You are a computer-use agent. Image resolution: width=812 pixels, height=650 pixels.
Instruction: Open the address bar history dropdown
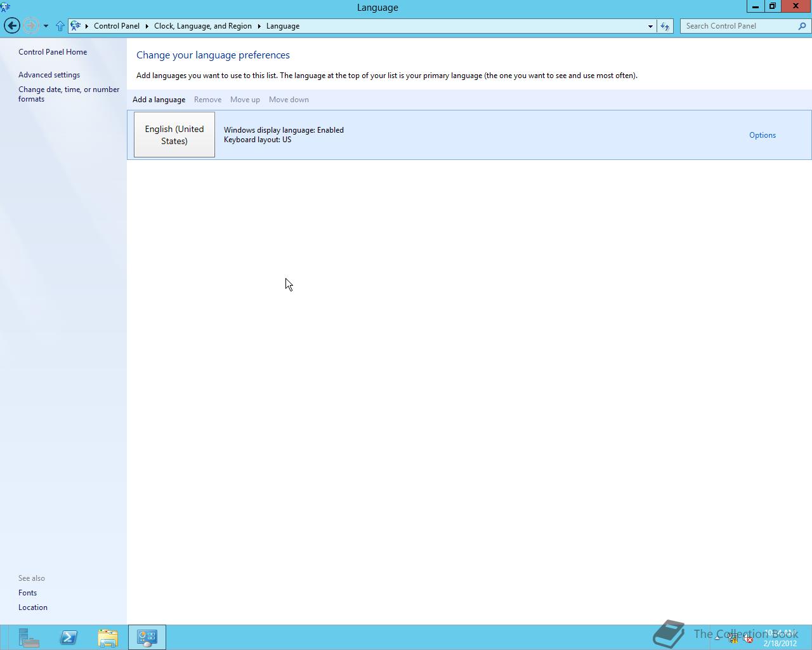[650, 26]
